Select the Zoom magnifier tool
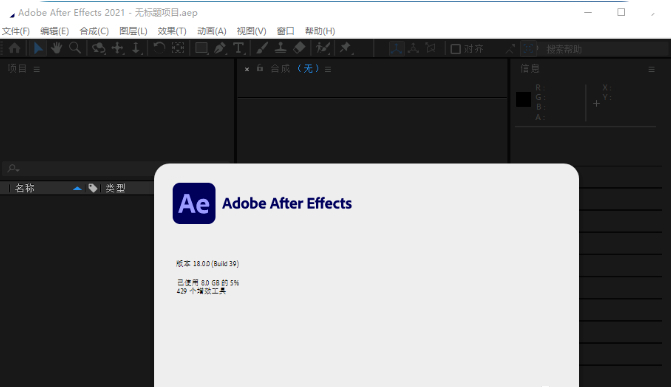The image size is (671, 387). click(x=75, y=48)
